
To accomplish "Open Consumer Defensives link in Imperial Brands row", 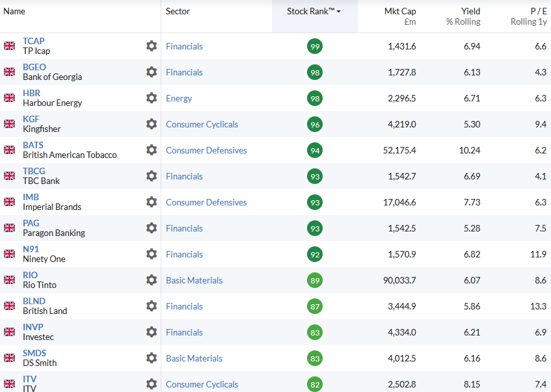I will click(206, 202).
